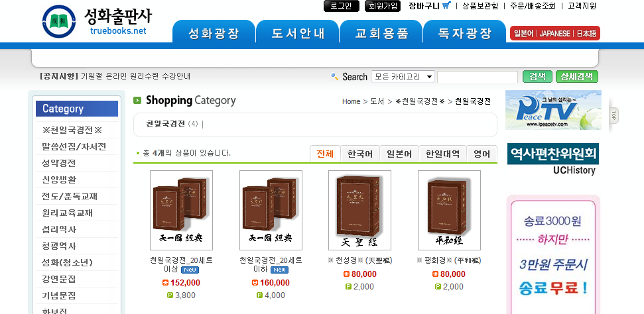Click the 천일국경전_20세트 이상 product link
The height and width of the screenshot is (314, 644).
click(x=181, y=264)
